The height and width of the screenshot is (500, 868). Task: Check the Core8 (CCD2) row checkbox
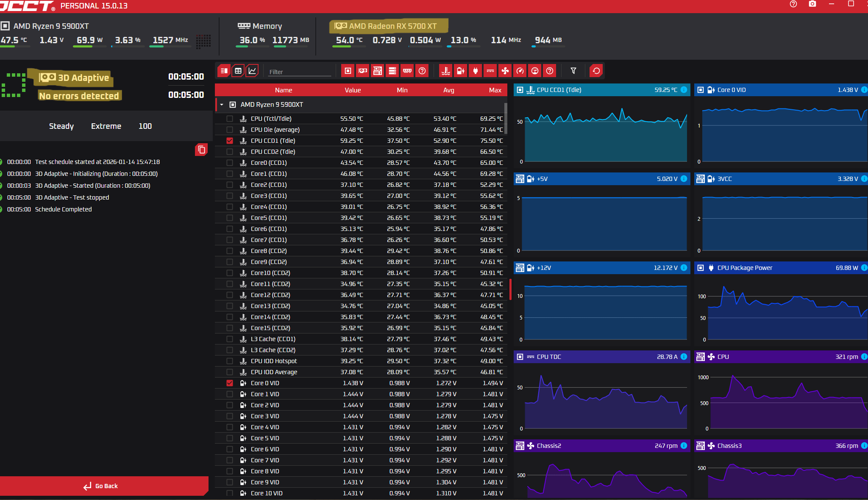(230, 251)
